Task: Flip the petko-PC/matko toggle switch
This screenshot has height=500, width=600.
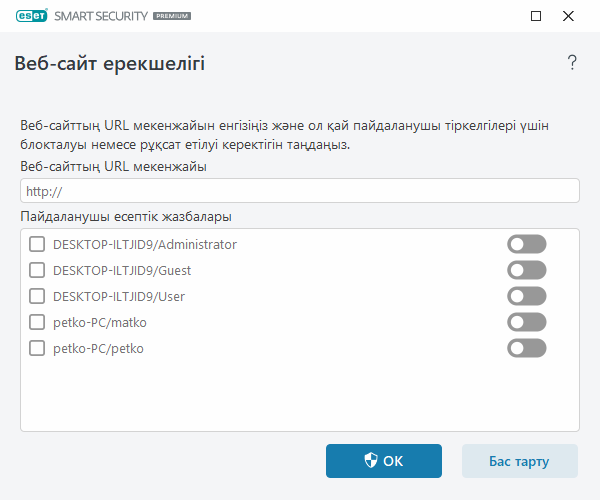Action: point(527,322)
